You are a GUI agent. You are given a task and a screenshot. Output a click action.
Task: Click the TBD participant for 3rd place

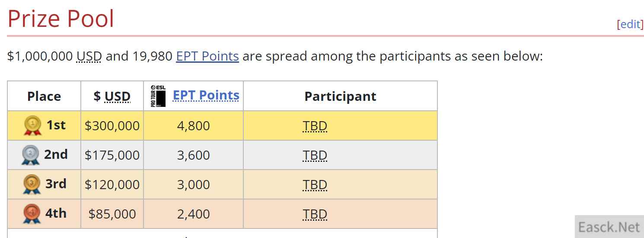(x=315, y=185)
